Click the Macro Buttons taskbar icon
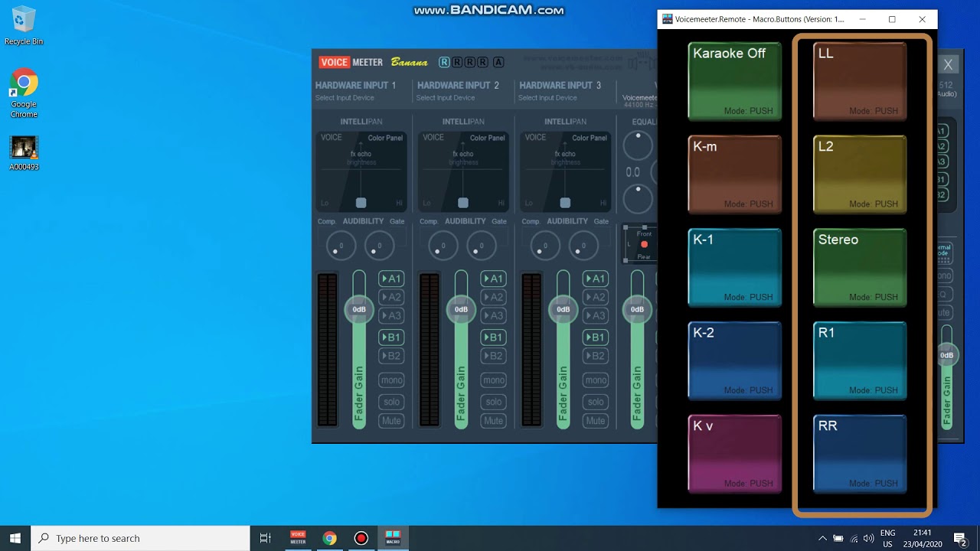The image size is (980, 551). [x=393, y=538]
